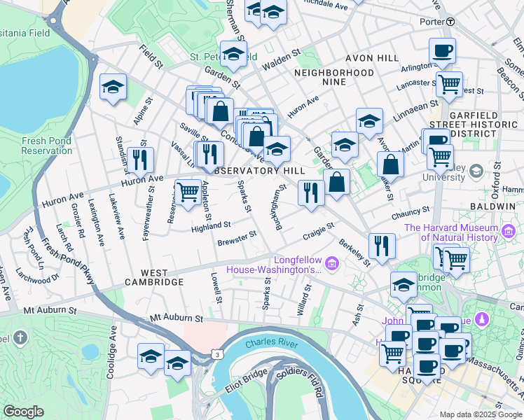Click the Route 3 highway shield
The width and height of the screenshot is (524, 420).
click(x=219, y=356)
